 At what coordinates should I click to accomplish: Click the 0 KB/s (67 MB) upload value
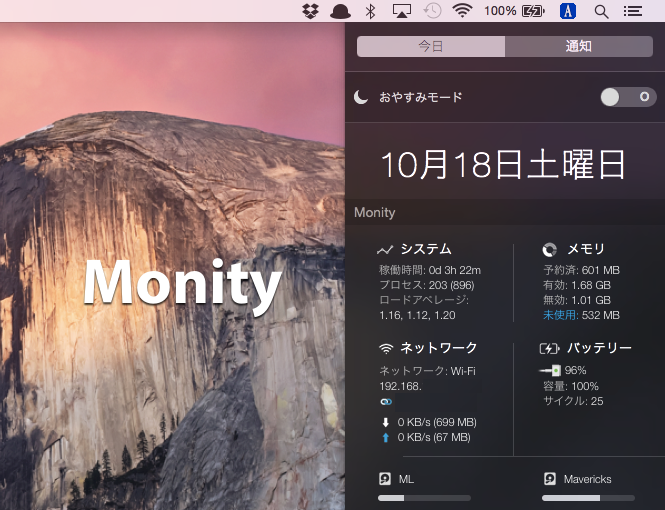(433, 438)
